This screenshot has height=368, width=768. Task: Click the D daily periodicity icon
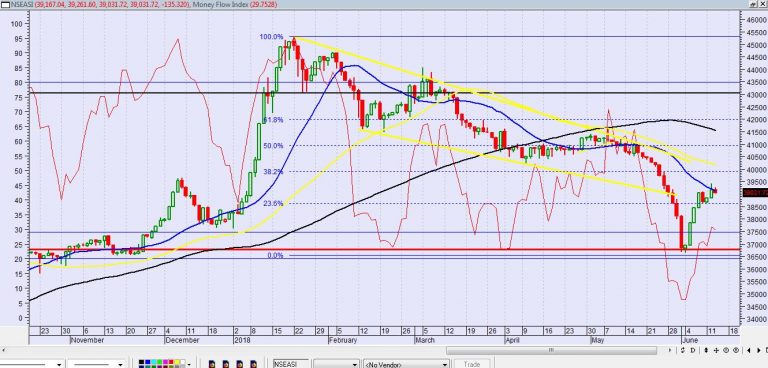click(x=693, y=350)
